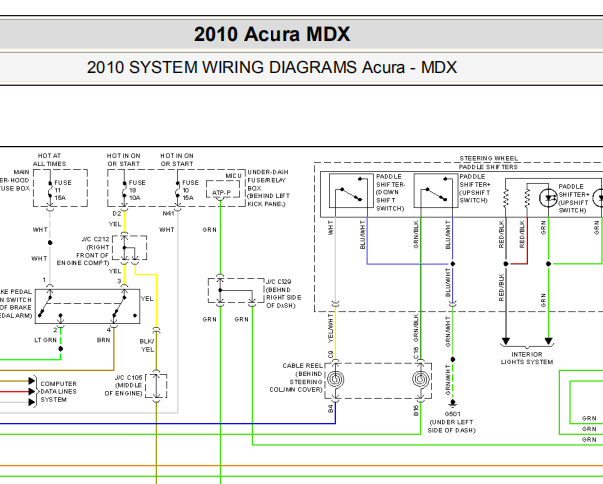The width and height of the screenshot is (603, 484).
Task: Click the "C16" terminal label on cable reel
Action: 416,354
